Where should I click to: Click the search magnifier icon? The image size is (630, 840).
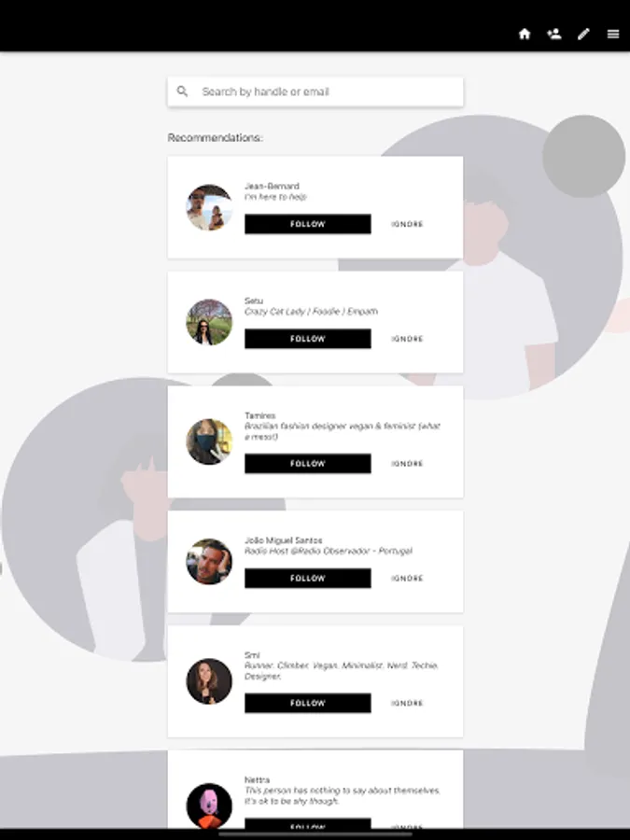point(182,91)
